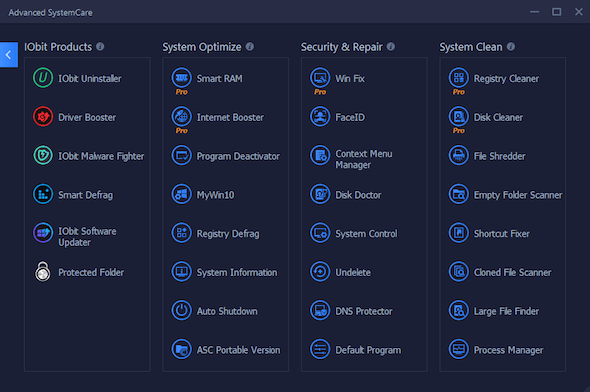
Task: Minimize the Advanced SystemCare window
Action: (534, 12)
